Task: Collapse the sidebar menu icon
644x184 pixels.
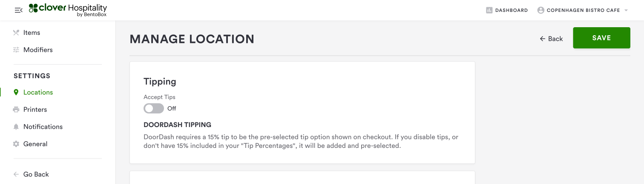Action: click(x=18, y=10)
